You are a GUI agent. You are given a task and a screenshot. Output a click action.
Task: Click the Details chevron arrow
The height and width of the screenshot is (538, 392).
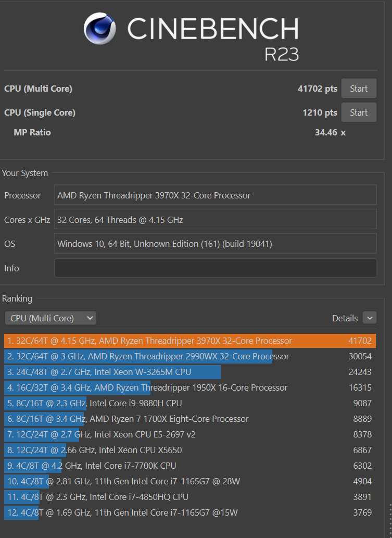[369, 318]
